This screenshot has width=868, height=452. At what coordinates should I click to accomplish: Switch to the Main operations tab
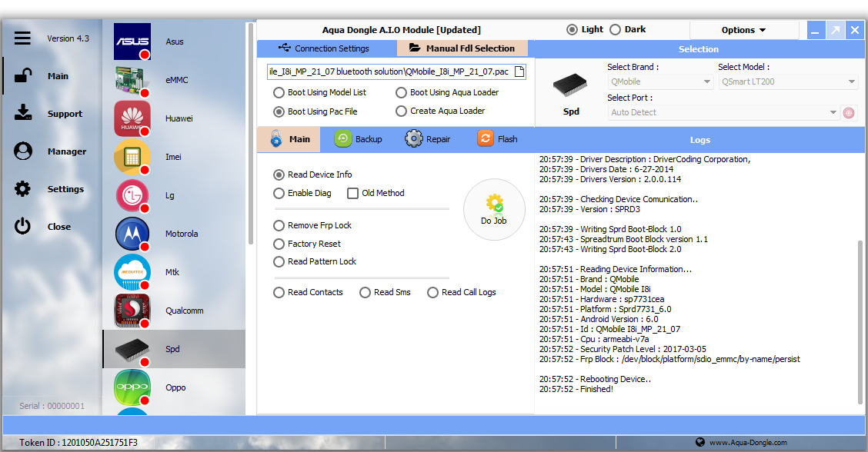click(x=289, y=139)
